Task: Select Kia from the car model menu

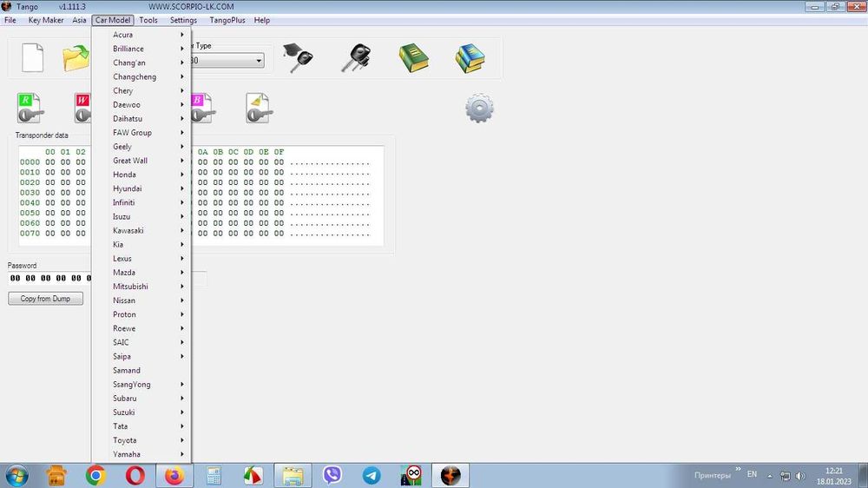Action: [141, 244]
